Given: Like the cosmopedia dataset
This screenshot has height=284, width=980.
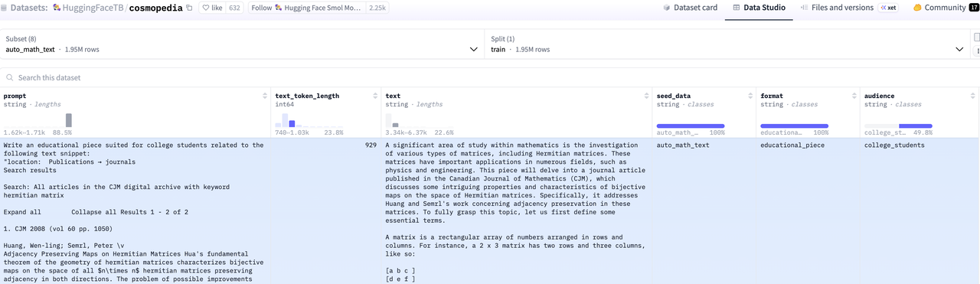Looking at the screenshot, I should [x=212, y=8].
